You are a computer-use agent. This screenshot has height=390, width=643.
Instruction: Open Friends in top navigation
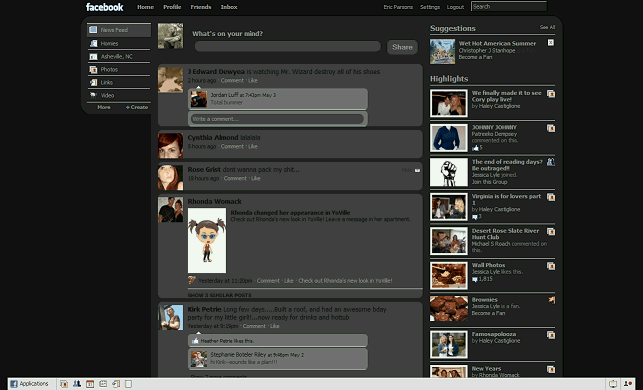[201, 7]
